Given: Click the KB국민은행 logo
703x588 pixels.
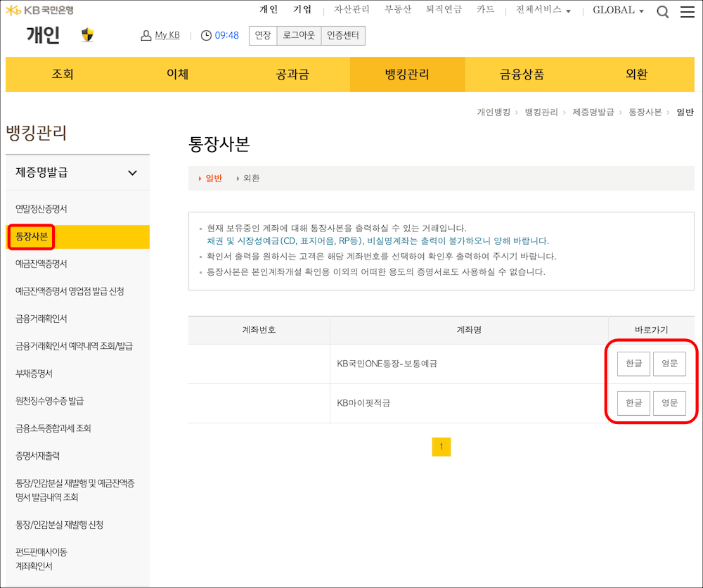Looking at the screenshot, I should tap(39, 10).
